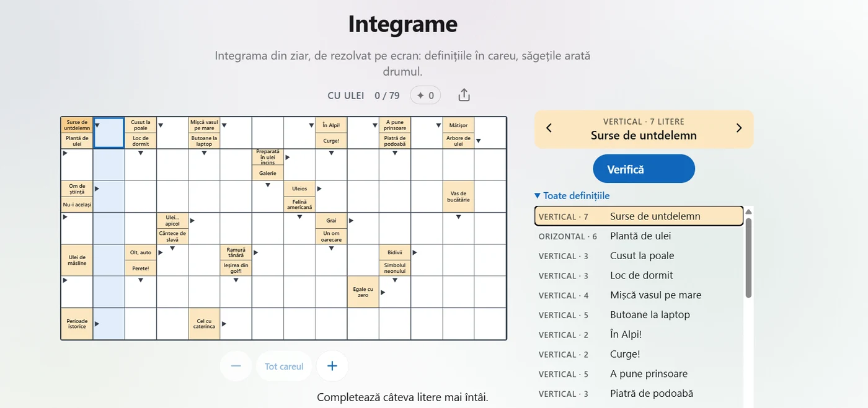Click the 'Om de știință' clue cell
This screenshot has height=408, width=868.
tap(77, 188)
